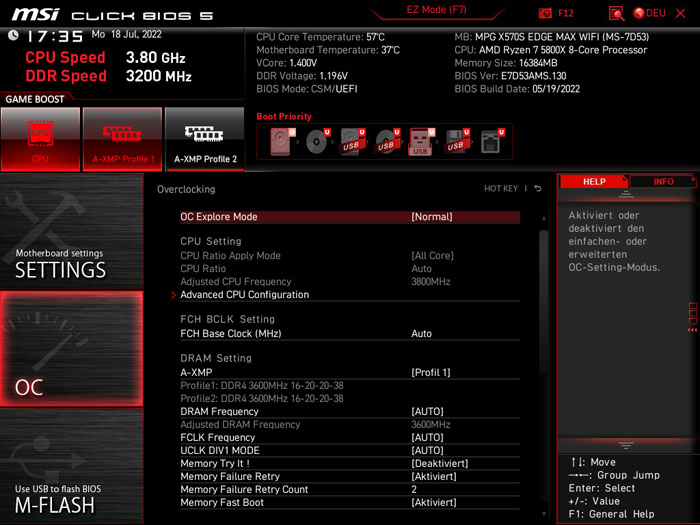
Task: Click the CPU Ratio row
Action: point(350,269)
